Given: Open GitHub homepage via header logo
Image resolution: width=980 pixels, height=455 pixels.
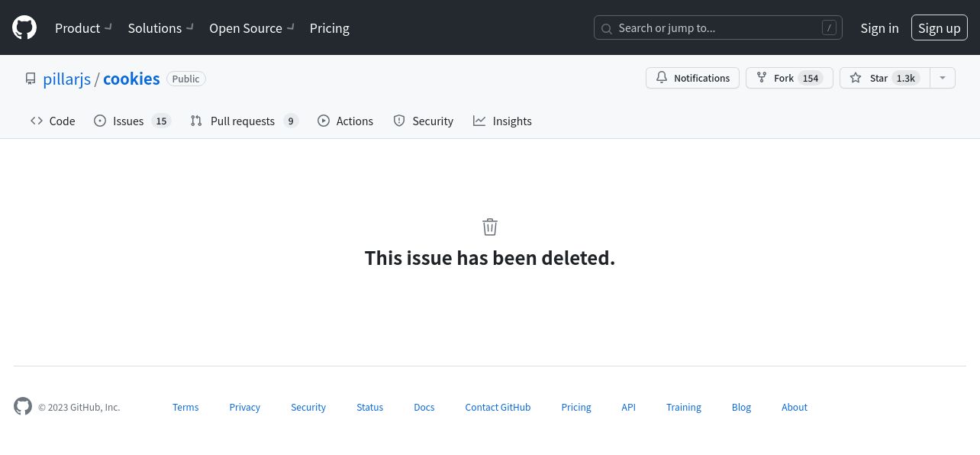Looking at the screenshot, I should pyautogui.click(x=24, y=27).
